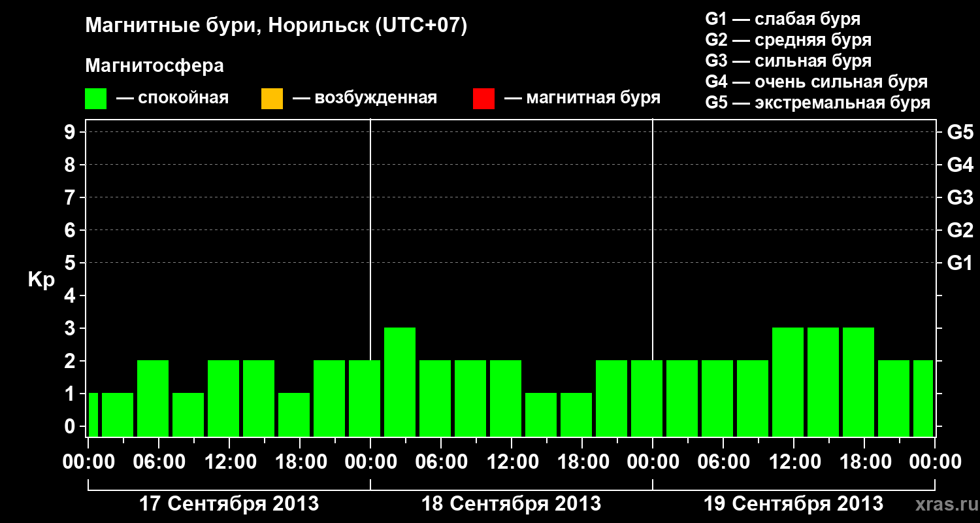Click the '18:00' time label of 19 September
980x523 pixels.
(x=864, y=462)
